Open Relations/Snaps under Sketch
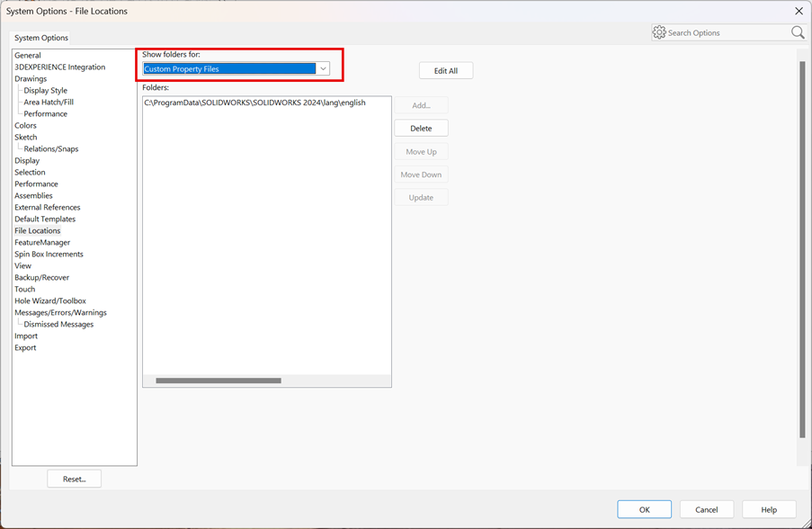This screenshot has width=812, height=529. point(51,149)
